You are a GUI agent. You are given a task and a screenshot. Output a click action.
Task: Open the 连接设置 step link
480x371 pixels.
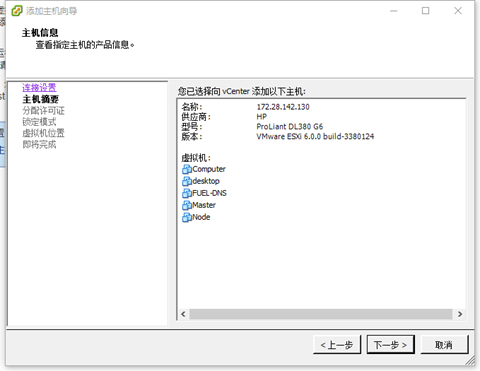pos(39,88)
